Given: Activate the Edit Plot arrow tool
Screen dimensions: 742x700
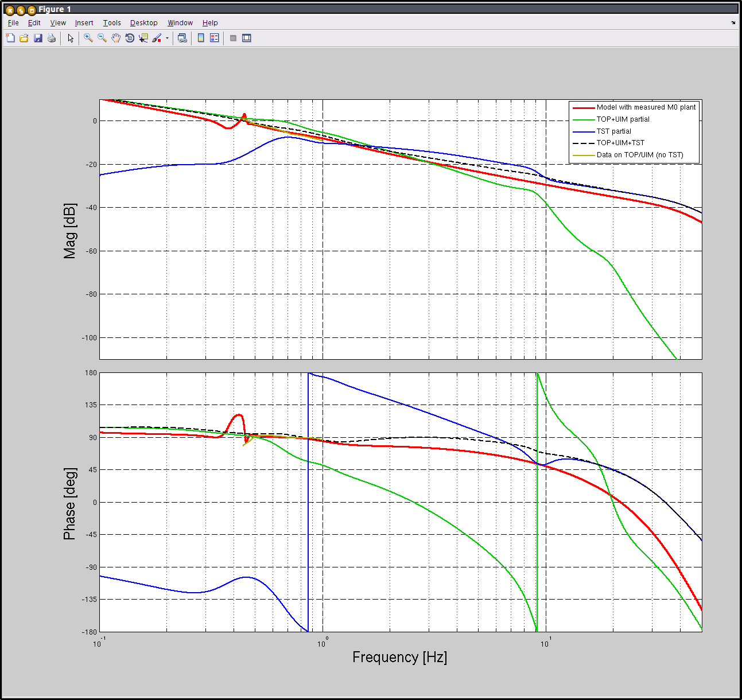Looking at the screenshot, I should (71, 38).
